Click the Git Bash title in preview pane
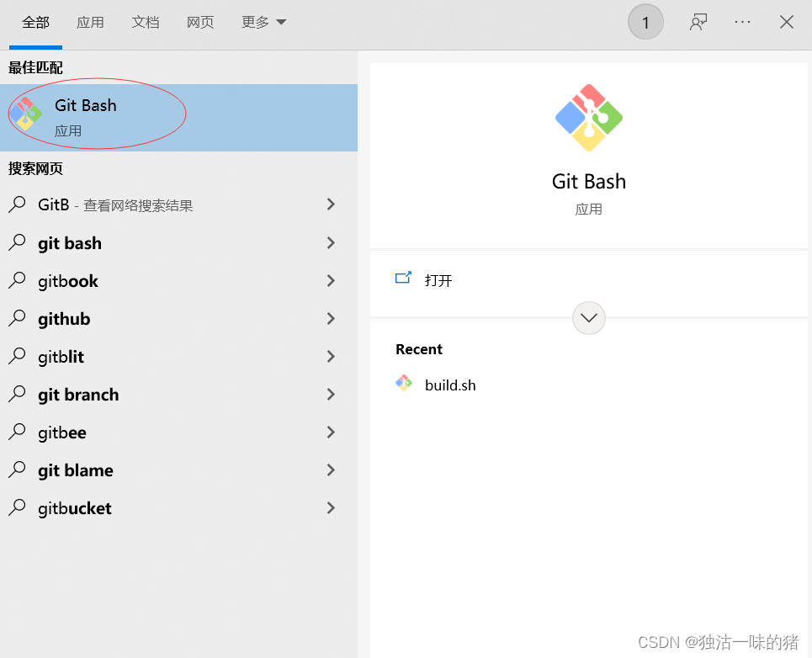The width and height of the screenshot is (812, 658). pyautogui.click(x=589, y=182)
